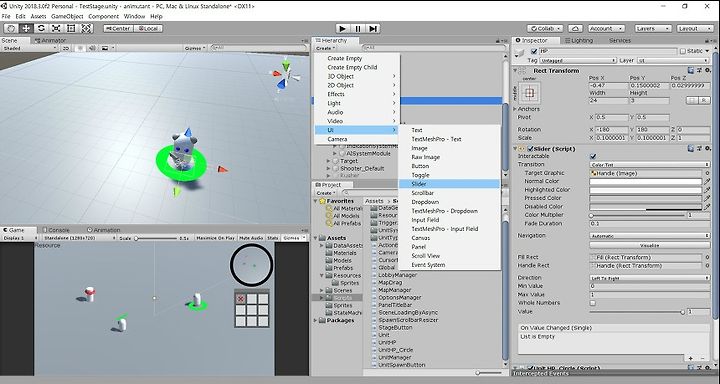Pick Highlighted Color with the eyedropper
Screen dimensions: 720x384
tap(707, 190)
